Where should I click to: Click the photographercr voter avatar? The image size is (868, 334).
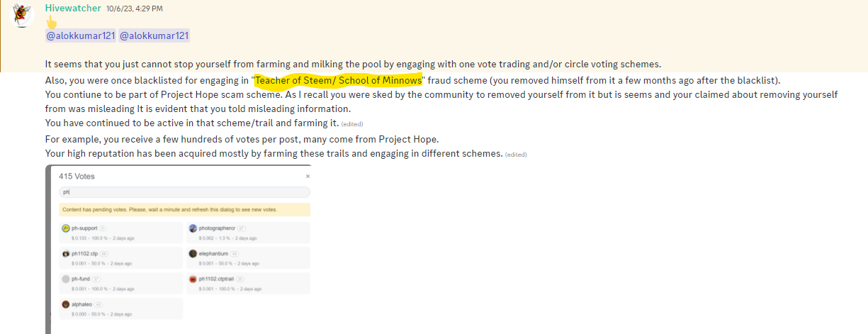coord(193,228)
